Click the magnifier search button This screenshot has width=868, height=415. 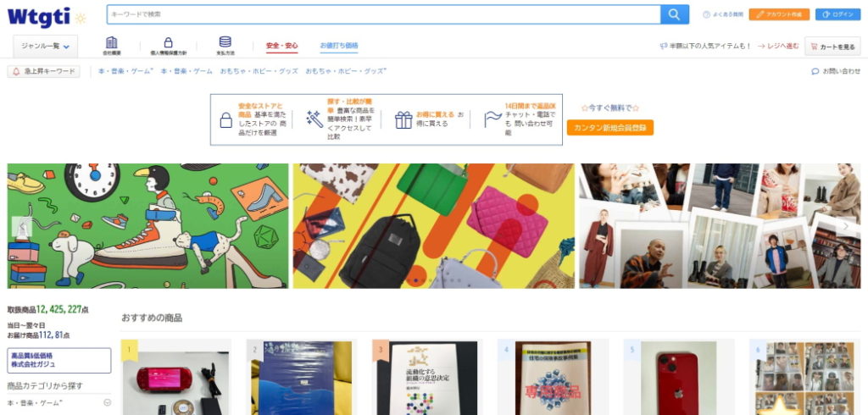click(x=674, y=14)
